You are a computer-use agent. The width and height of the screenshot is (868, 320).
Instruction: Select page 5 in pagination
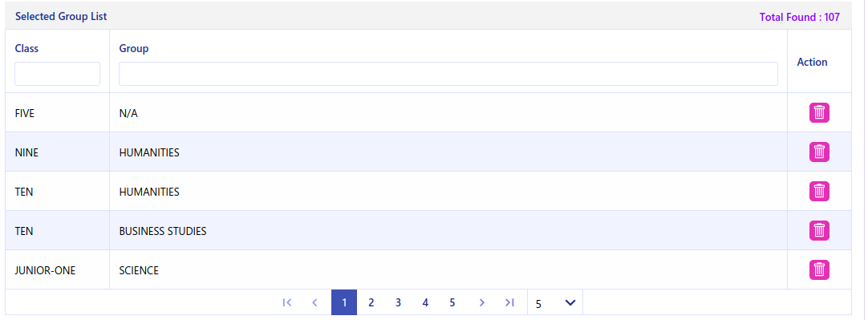tap(452, 302)
